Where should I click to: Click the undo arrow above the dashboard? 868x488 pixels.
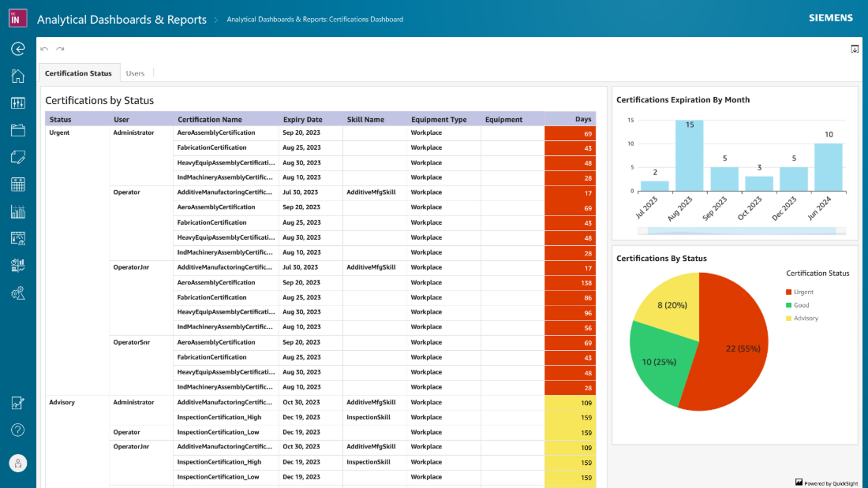(45, 49)
